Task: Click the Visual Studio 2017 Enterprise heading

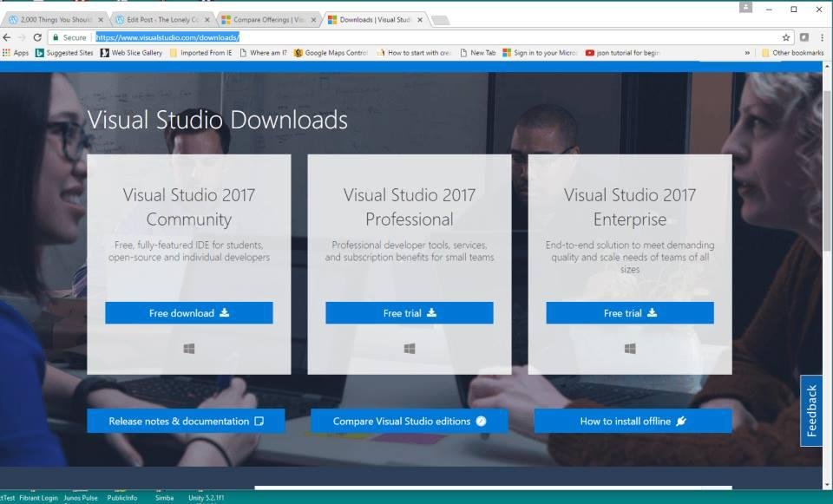Action: coord(630,207)
